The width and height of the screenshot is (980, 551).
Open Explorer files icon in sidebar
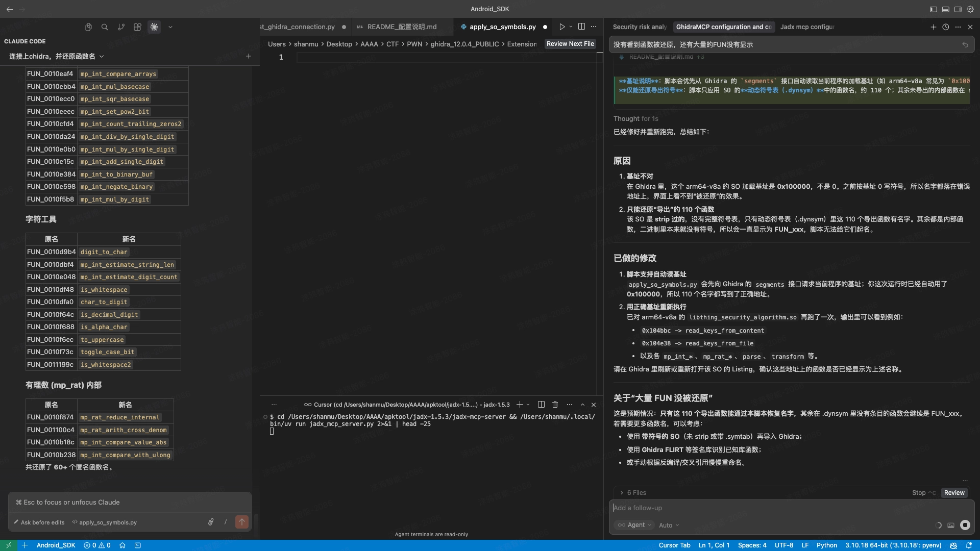coord(88,27)
